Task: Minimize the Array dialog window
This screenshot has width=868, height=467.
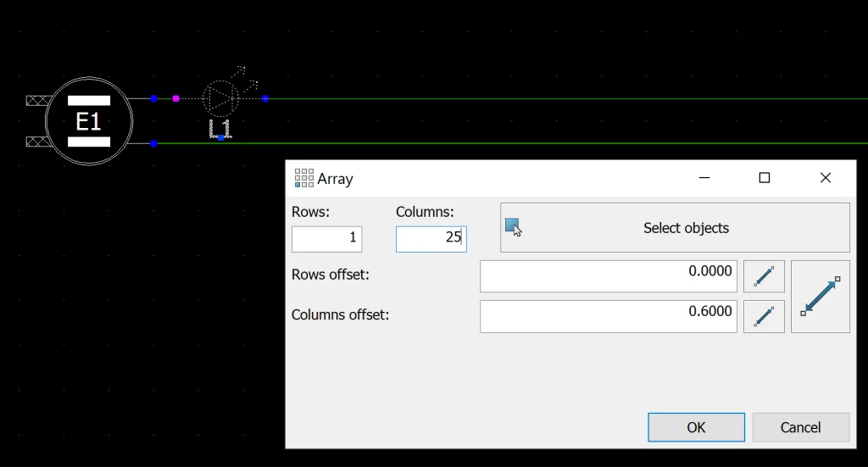Action: pos(704,178)
